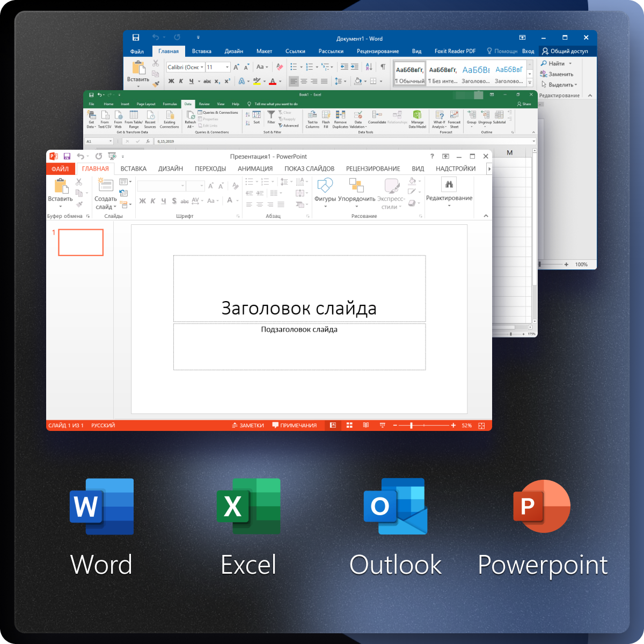Viewport: 644px width, 644px height.
Task: Click Clear All Formatting eraser in Word
Action: (279, 67)
